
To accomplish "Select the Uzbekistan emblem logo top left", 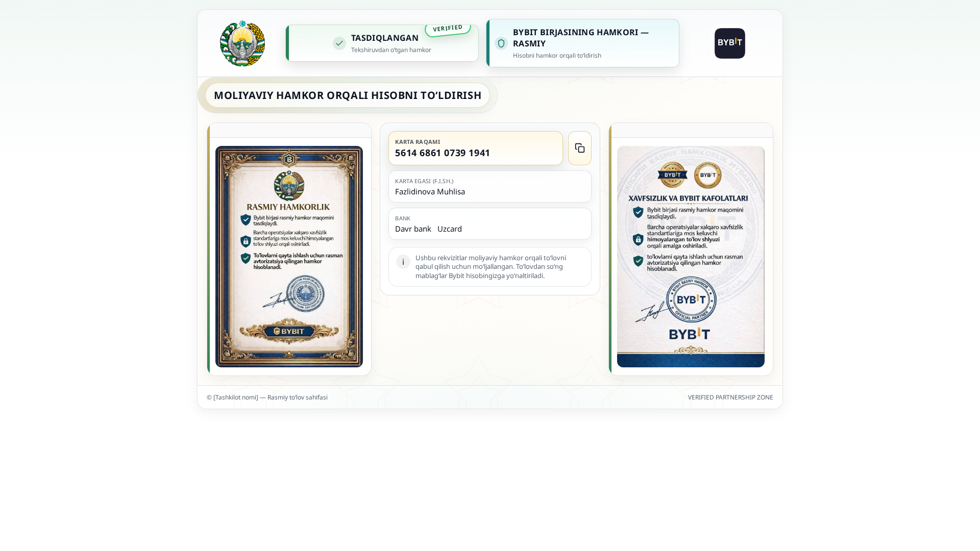I will (242, 43).
